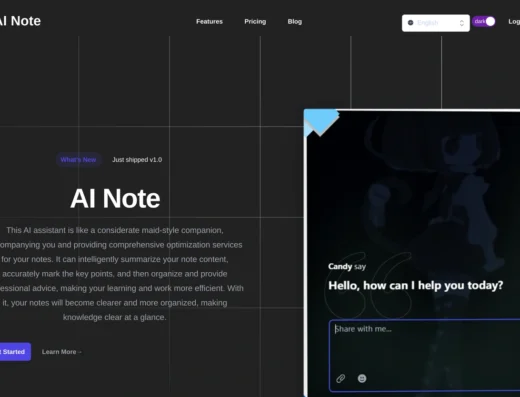Click the large AI Note heading
The width and height of the screenshot is (520, 397).
point(115,199)
